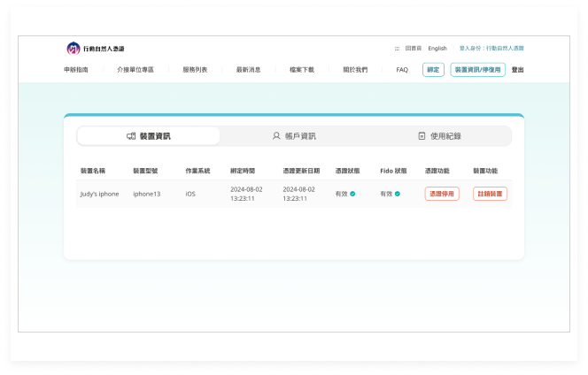588x375 pixels.
Task: Click the device icon on 裝置資訊 tab
Action: (x=131, y=136)
